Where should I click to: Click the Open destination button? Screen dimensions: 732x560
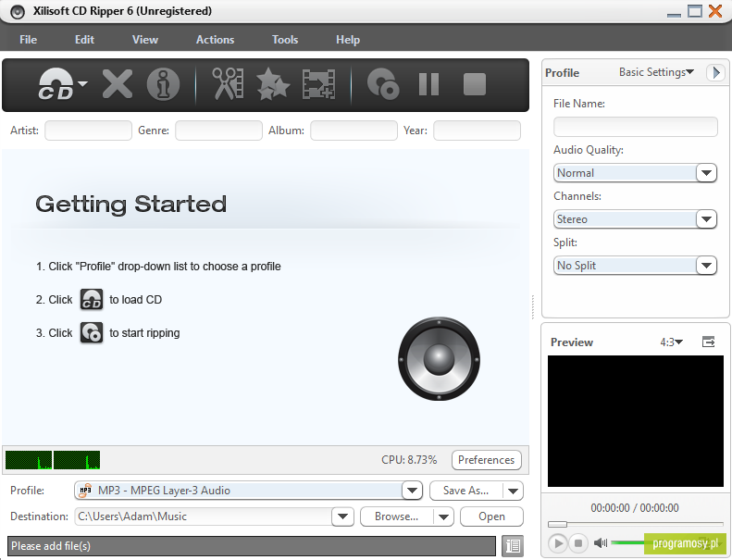491,516
